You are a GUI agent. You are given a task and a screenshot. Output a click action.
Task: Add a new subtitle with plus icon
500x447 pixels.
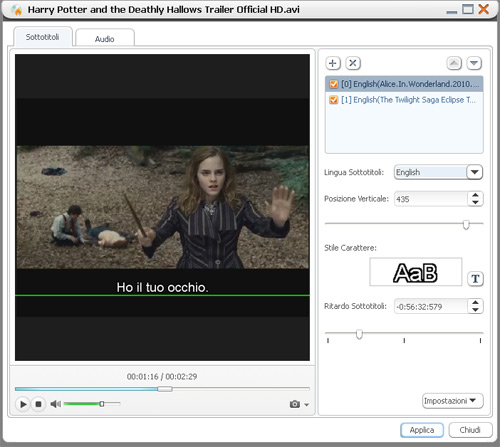(x=333, y=63)
